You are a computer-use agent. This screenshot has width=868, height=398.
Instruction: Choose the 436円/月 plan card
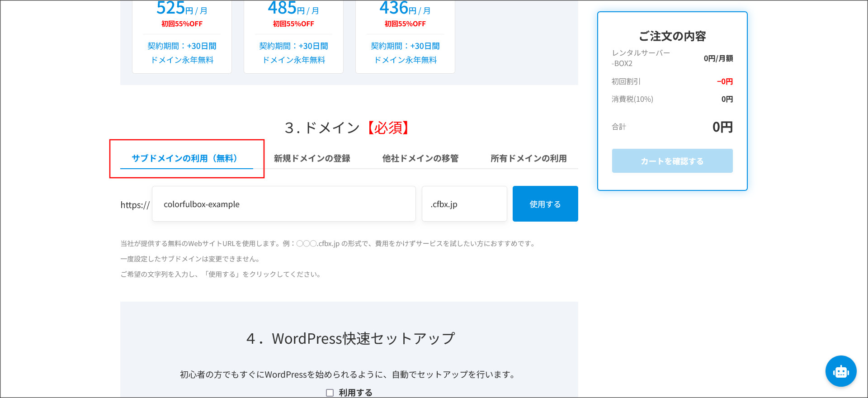pos(405,36)
